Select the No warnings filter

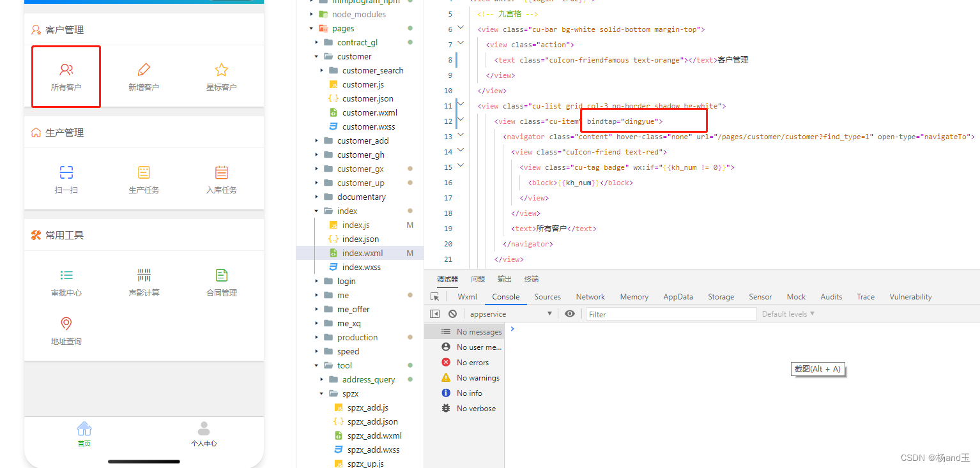click(464, 378)
